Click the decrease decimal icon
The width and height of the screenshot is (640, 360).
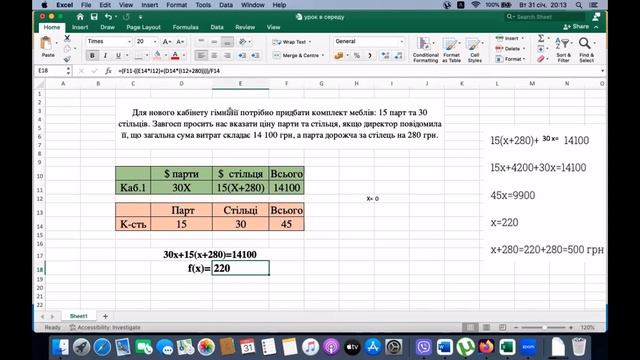pyautogui.click(x=398, y=56)
